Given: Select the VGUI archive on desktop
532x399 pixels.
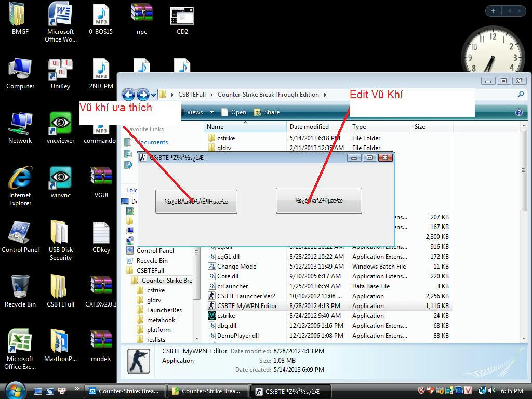Looking at the screenshot, I should pos(101,182).
